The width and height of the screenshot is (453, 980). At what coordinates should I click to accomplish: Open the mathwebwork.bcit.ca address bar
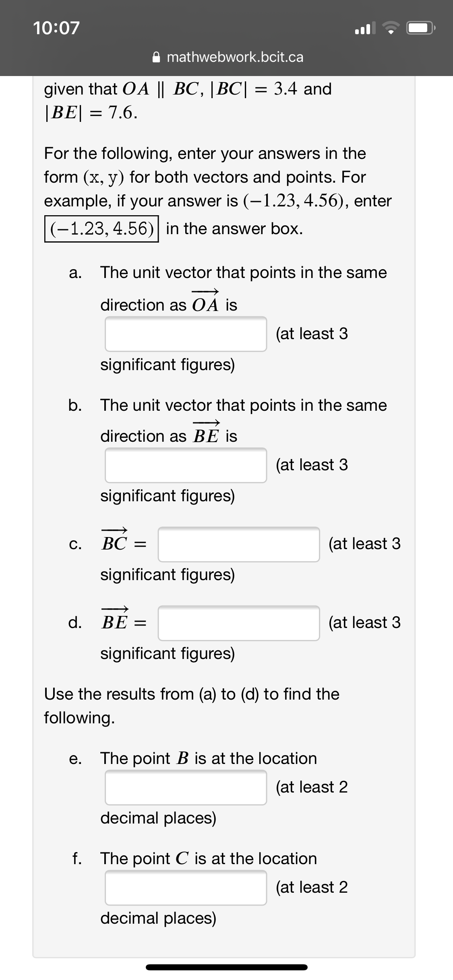click(x=235, y=58)
